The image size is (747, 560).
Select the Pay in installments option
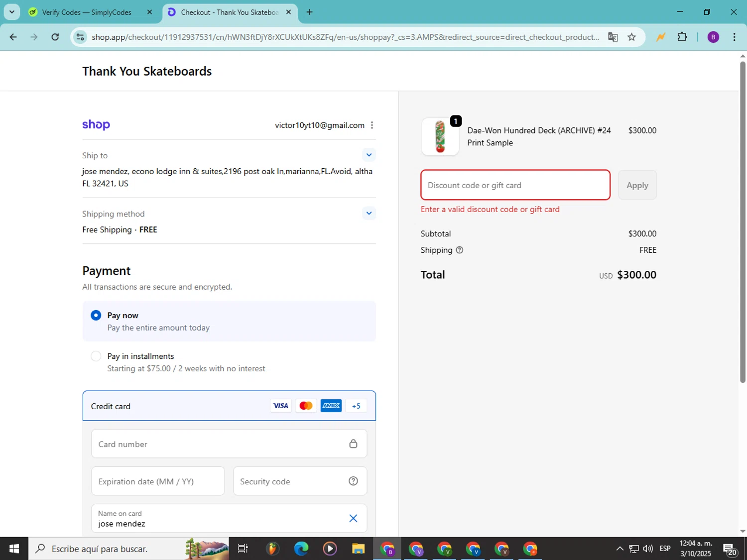coord(96,356)
